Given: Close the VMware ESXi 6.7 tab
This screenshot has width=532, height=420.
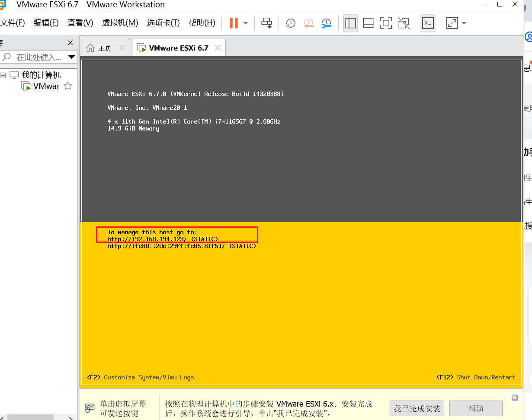Looking at the screenshot, I should click(218, 48).
